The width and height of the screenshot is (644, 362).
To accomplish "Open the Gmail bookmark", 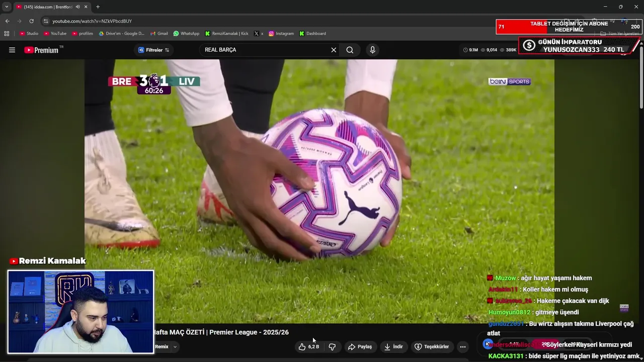I will tap(159, 33).
